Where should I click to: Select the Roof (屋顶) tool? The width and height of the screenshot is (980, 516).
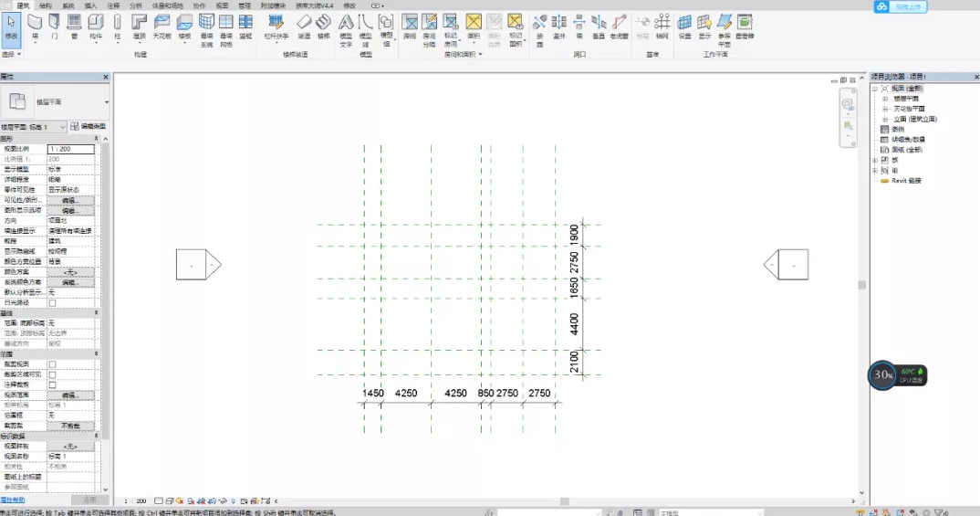point(140,28)
